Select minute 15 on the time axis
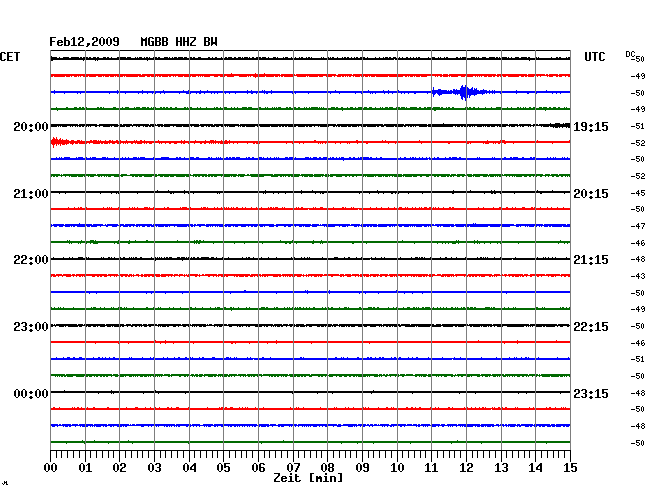The image size is (650, 494). coord(570,468)
